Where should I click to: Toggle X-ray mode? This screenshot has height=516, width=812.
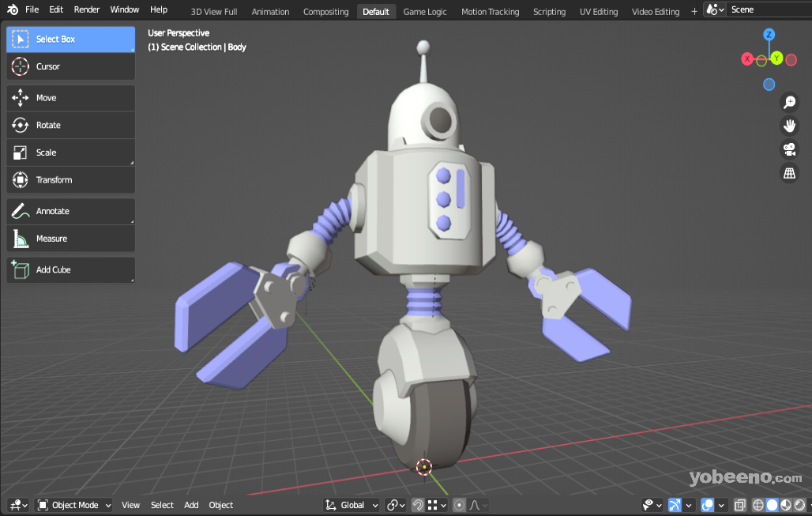click(x=740, y=505)
